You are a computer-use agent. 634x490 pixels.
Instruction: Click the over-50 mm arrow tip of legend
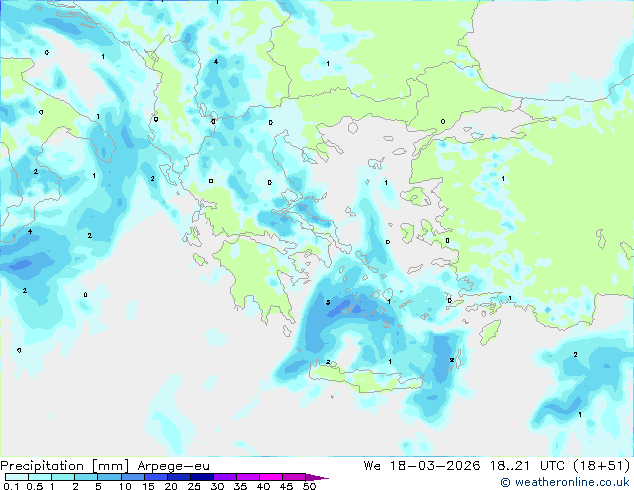(317, 477)
